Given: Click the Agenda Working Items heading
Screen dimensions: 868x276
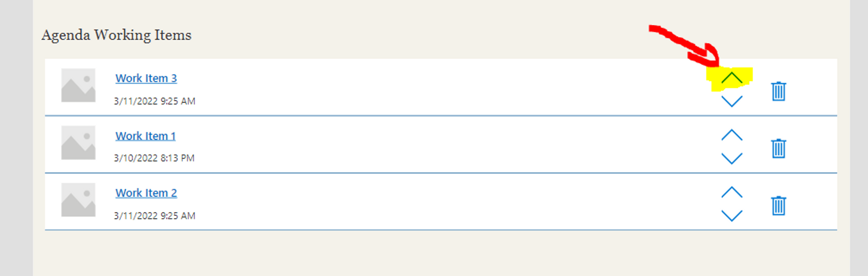Looking at the screenshot, I should click(x=116, y=35).
